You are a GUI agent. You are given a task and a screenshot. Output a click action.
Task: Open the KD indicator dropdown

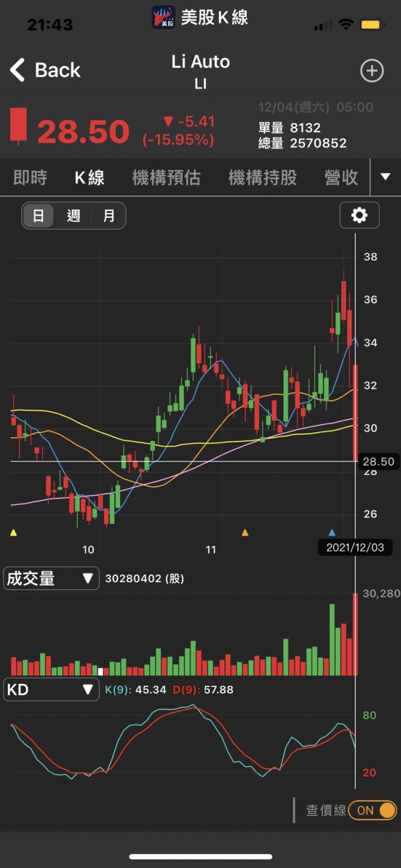pyautogui.click(x=51, y=690)
